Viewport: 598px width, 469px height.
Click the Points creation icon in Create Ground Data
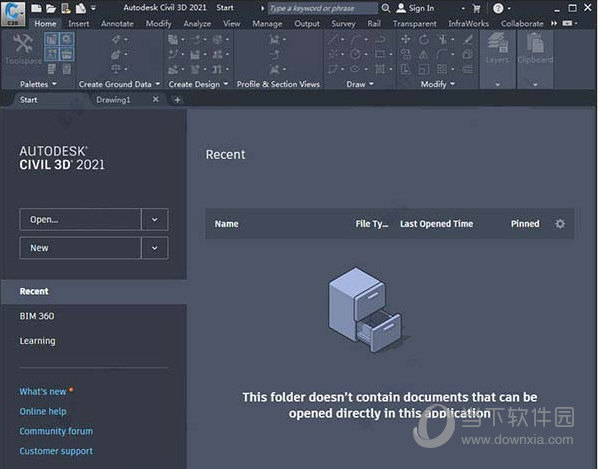coord(116,39)
